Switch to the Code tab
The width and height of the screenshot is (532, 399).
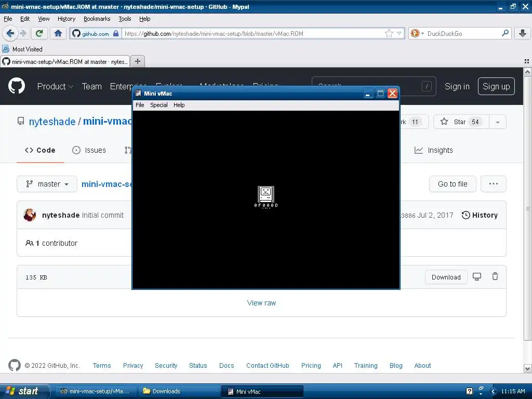coord(40,150)
